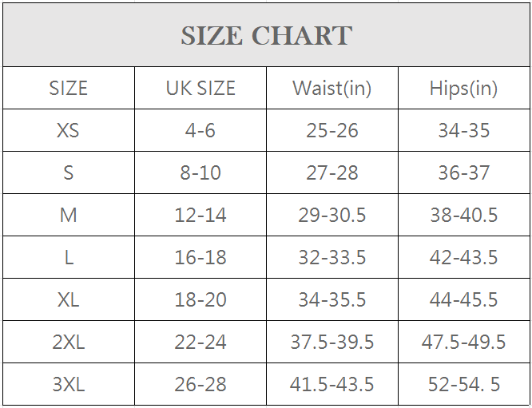532x408 pixels.
Task: Click the L size cell
Action: 69,257
